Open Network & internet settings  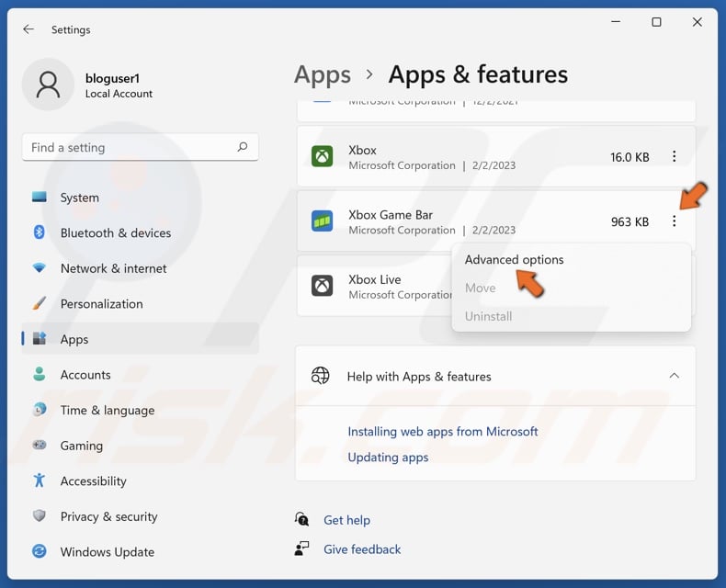pyautogui.click(x=113, y=268)
